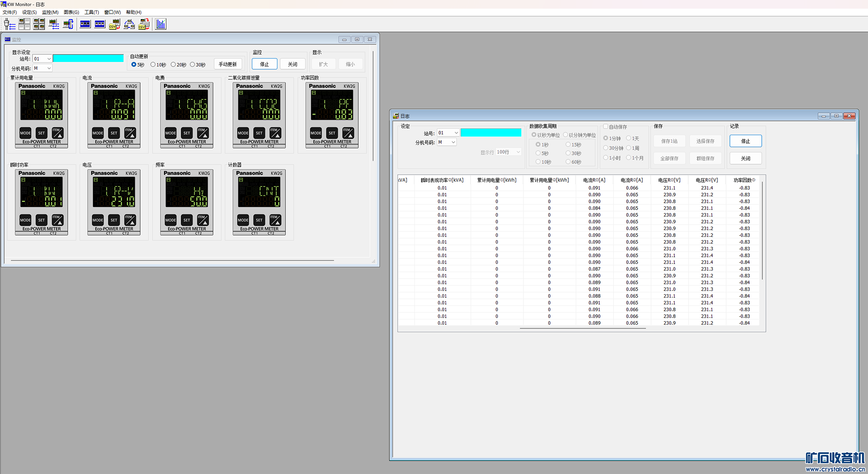Click the meter settings list icon

click(x=54, y=24)
